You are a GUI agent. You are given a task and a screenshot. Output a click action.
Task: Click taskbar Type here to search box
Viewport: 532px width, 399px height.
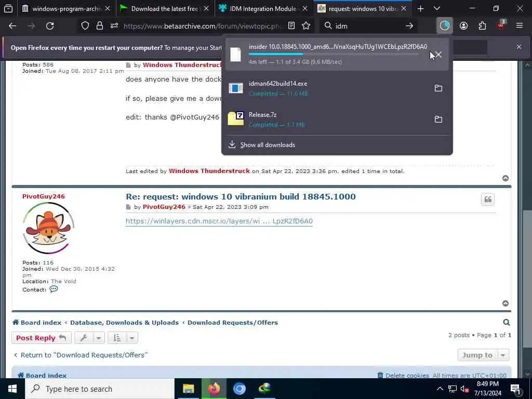tap(100, 389)
